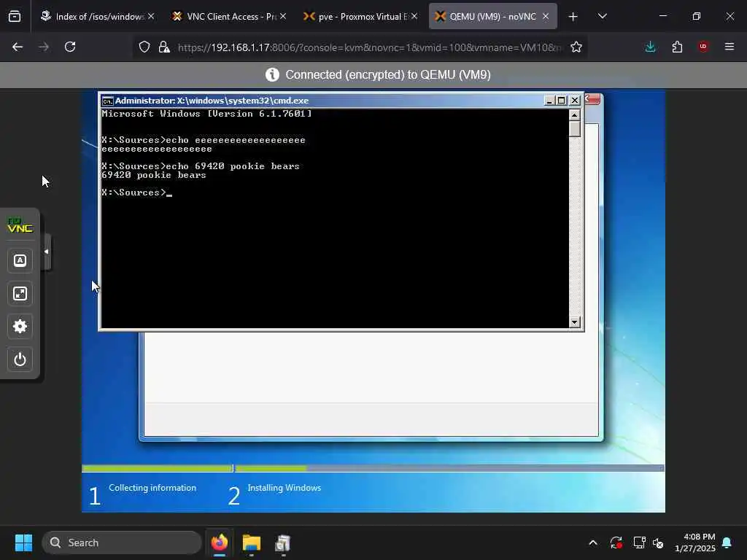This screenshot has width=747, height=560.
Task: Open the extensions puzzle icon
Action: [677, 47]
